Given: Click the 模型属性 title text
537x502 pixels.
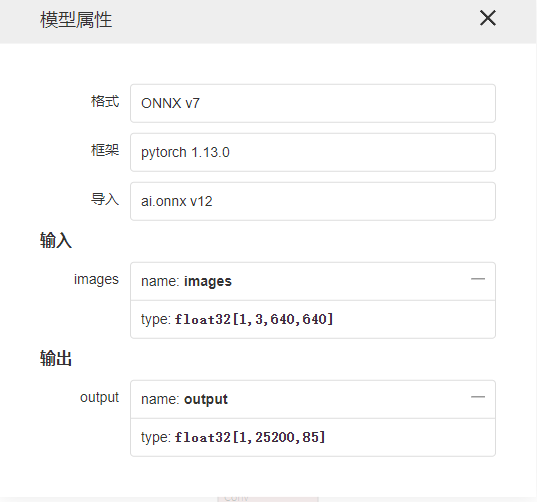Looking at the screenshot, I should [x=76, y=20].
